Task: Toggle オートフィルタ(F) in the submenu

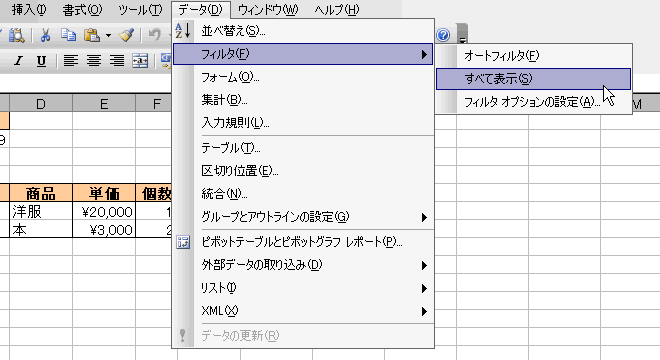Action: point(533,56)
